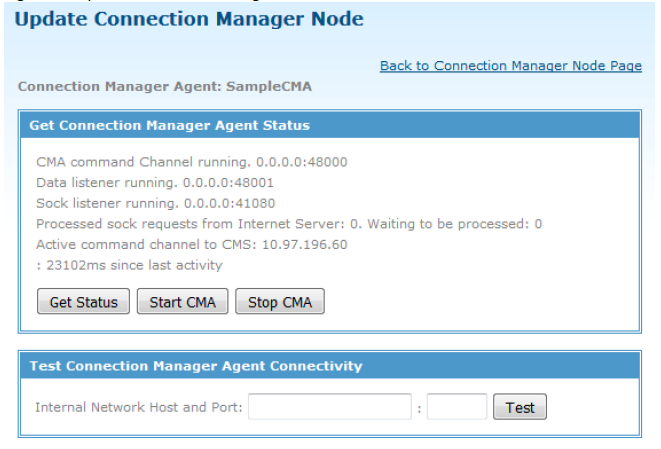Run connectivity check with Test button

click(x=520, y=407)
